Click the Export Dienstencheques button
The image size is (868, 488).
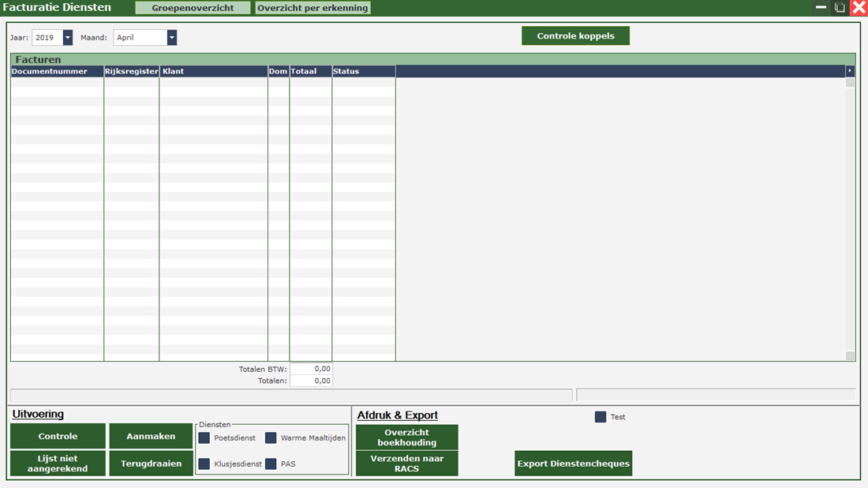click(x=573, y=464)
